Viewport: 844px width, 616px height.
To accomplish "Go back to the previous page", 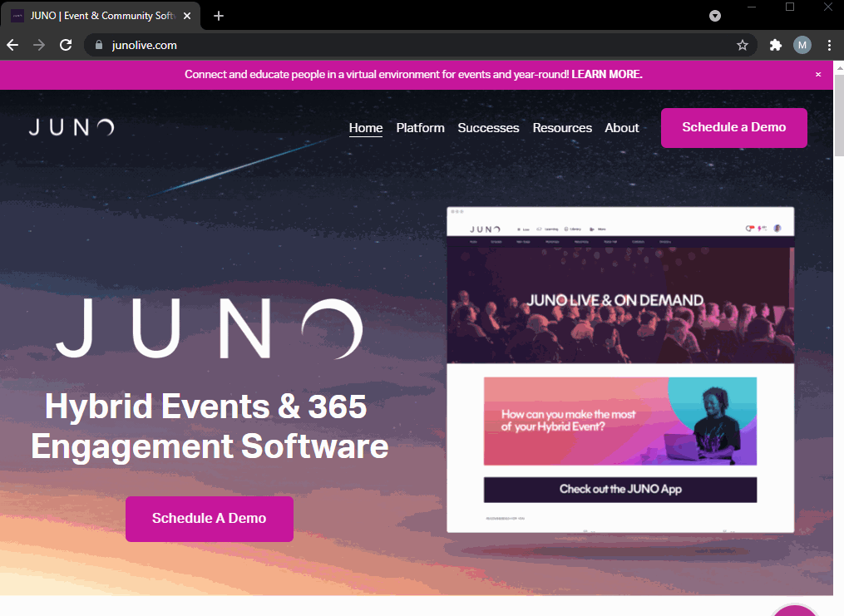I will tap(12, 45).
